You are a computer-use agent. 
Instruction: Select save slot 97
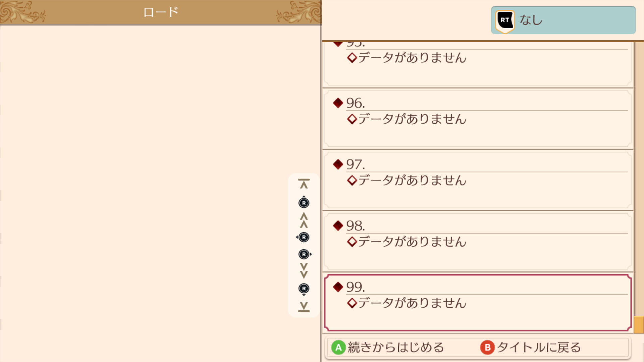click(478, 180)
